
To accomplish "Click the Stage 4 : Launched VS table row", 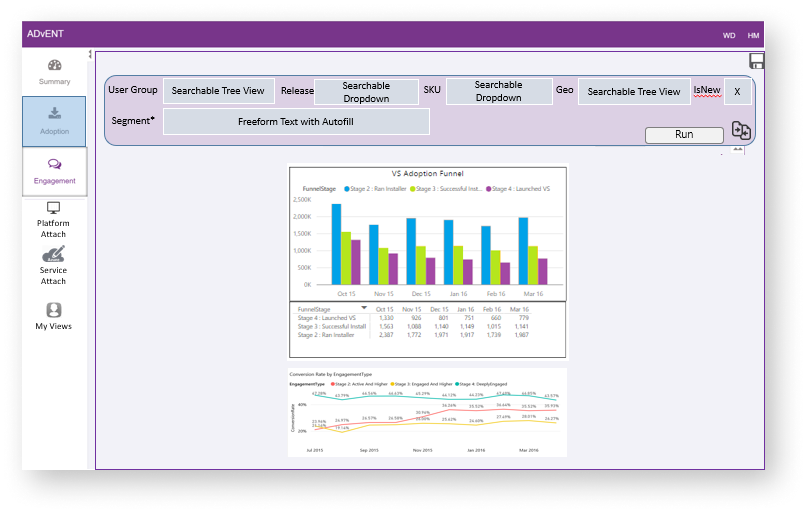I will tap(413, 318).
